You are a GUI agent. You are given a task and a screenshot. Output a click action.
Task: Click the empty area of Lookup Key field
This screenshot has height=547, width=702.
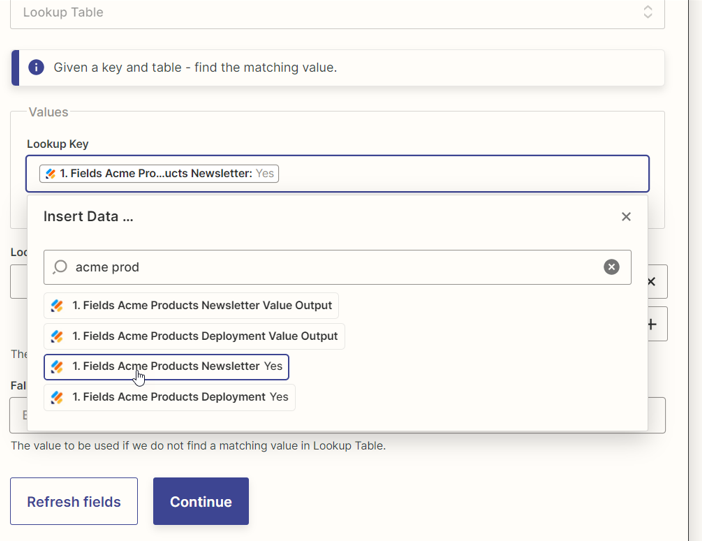[x=460, y=173]
